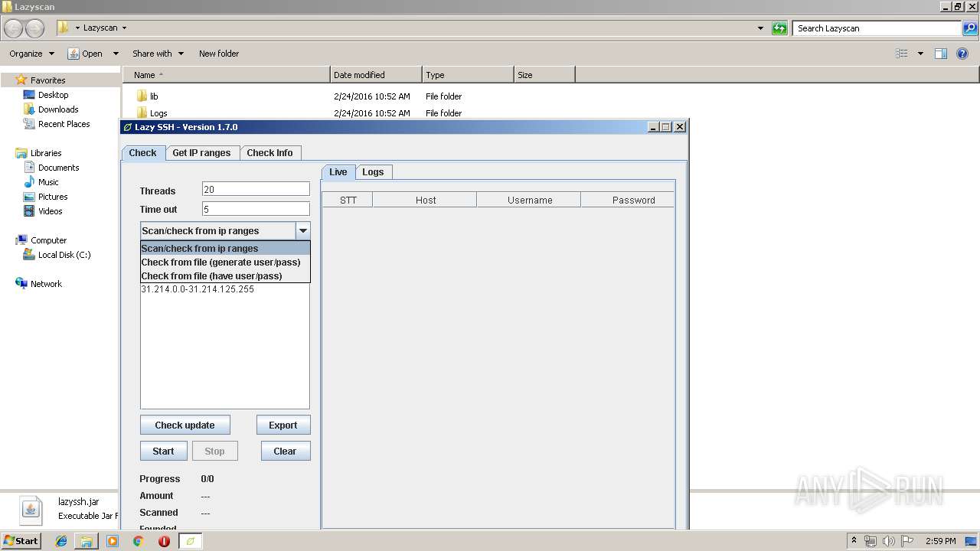The image size is (980, 551).
Task: Click New folder in Explorer toolbar
Action: point(219,54)
